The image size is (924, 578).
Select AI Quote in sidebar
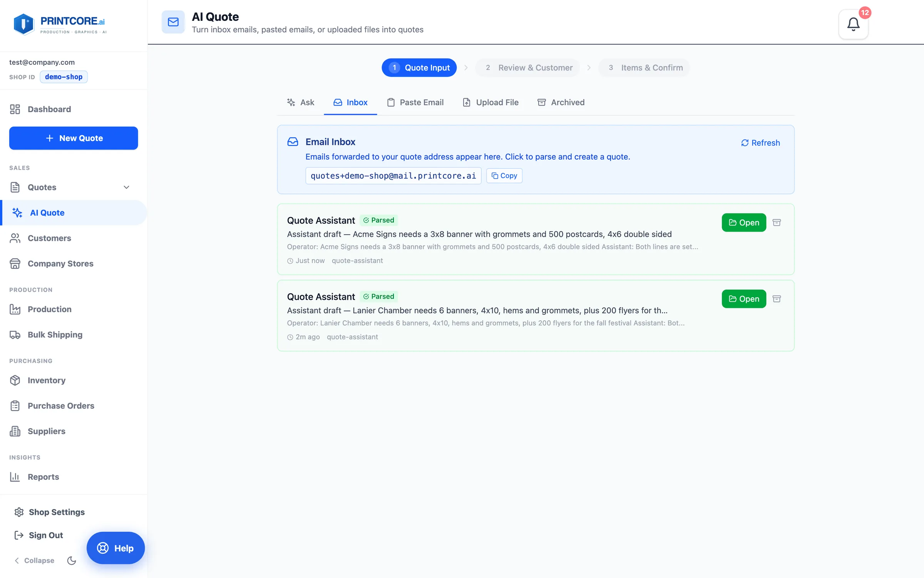74,213
